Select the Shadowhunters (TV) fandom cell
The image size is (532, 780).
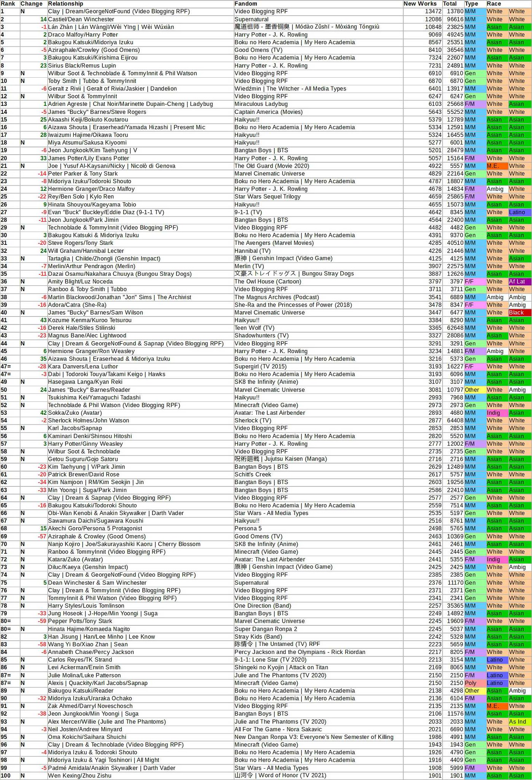(x=318, y=336)
